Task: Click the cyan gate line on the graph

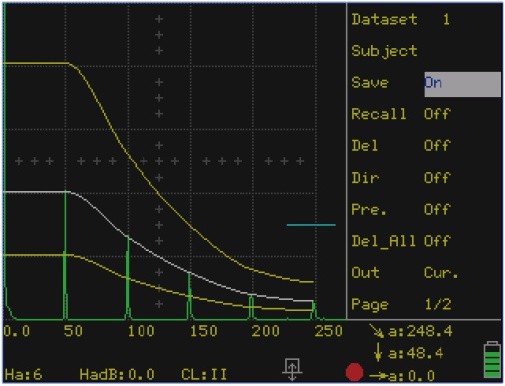Action: coord(311,225)
